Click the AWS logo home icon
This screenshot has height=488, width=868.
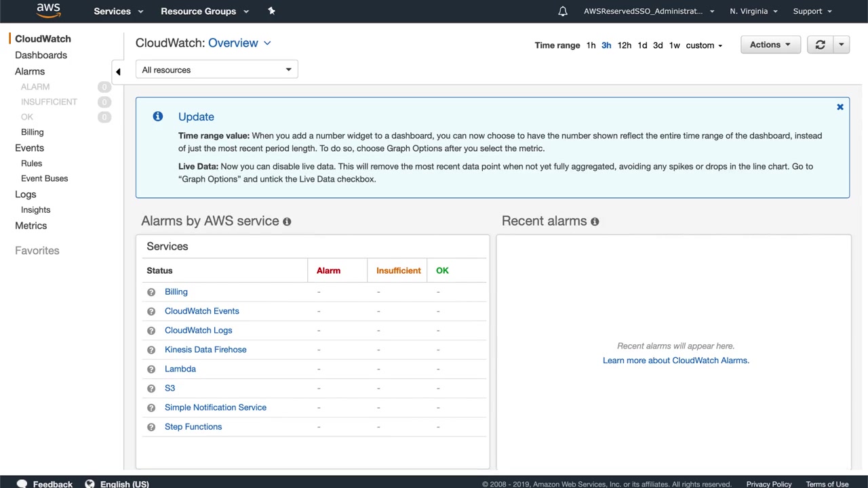click(x=48, y=10)
